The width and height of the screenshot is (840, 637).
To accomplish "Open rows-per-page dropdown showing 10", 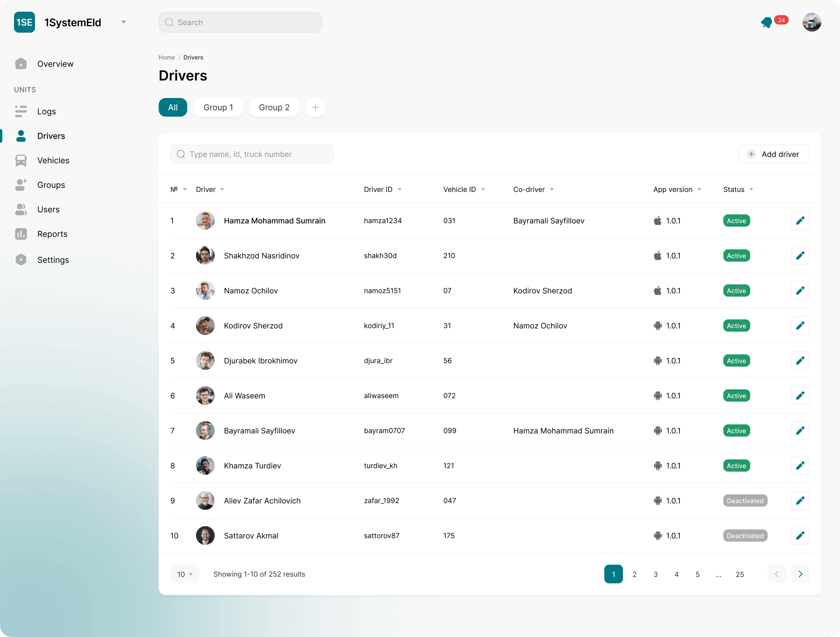I will click(185, 574).
